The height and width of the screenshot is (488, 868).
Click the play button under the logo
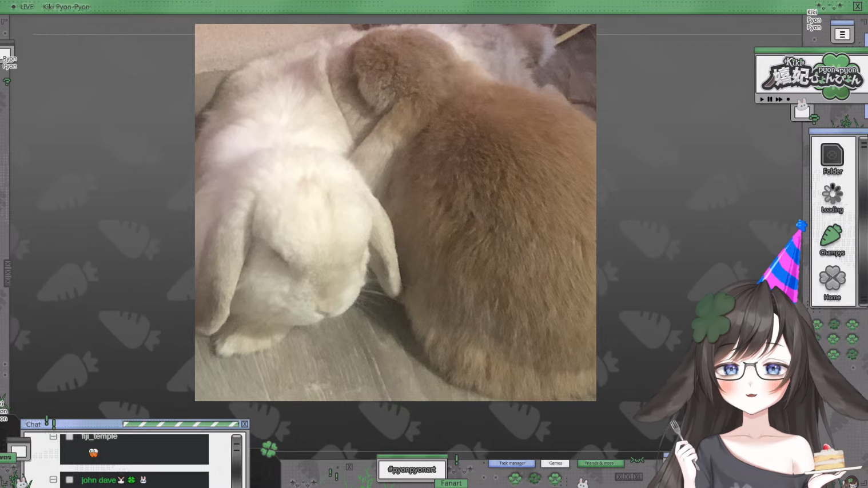[762, 99]
